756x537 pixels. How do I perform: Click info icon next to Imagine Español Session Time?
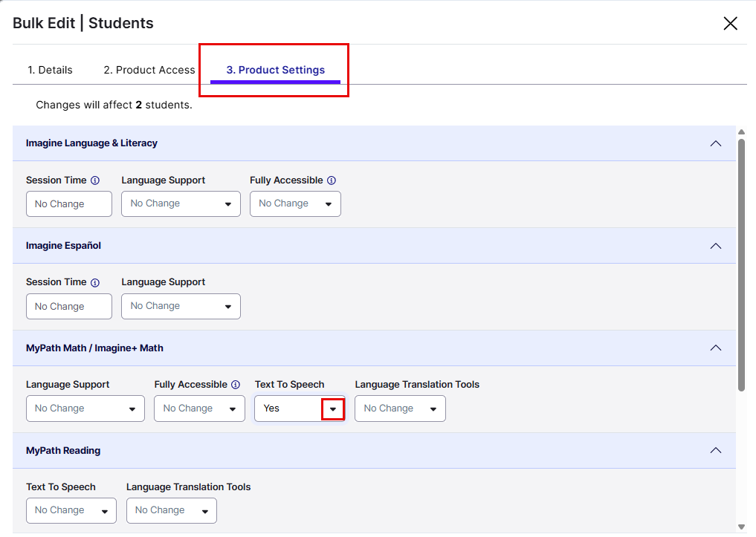pos(94,282)
